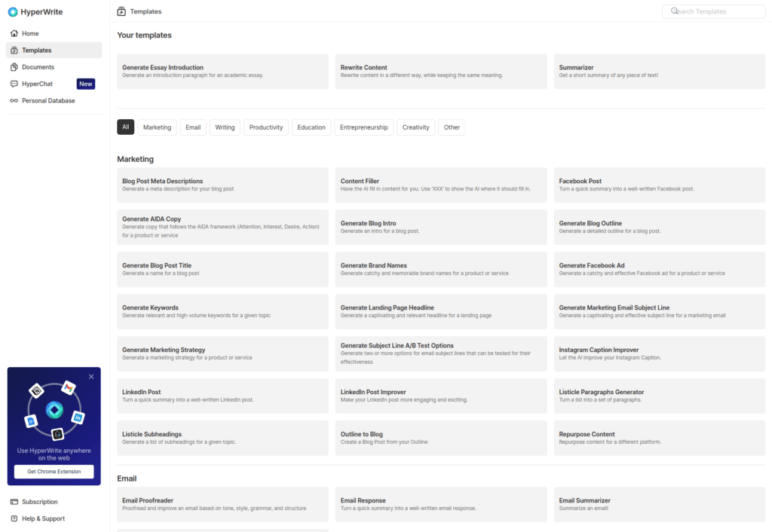
Task: Click the Templates header icon at top
Action: click(x=121, y=11)
